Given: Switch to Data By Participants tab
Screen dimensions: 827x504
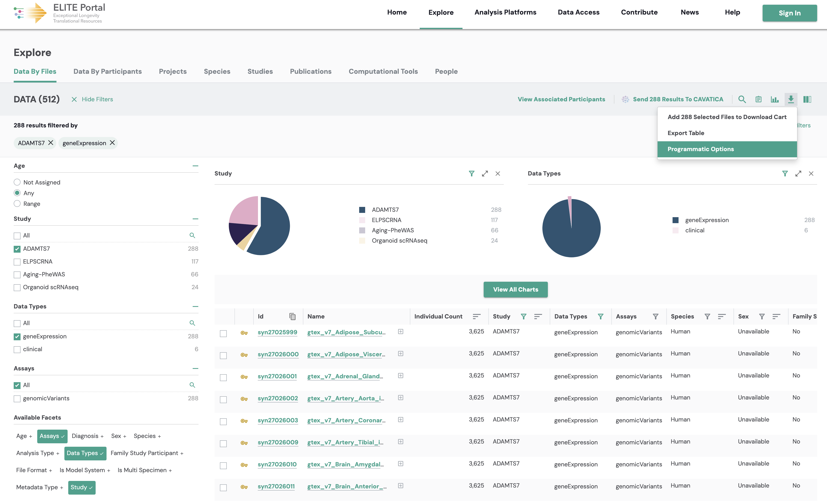Looking at the screenshot, I should point(107,71).
